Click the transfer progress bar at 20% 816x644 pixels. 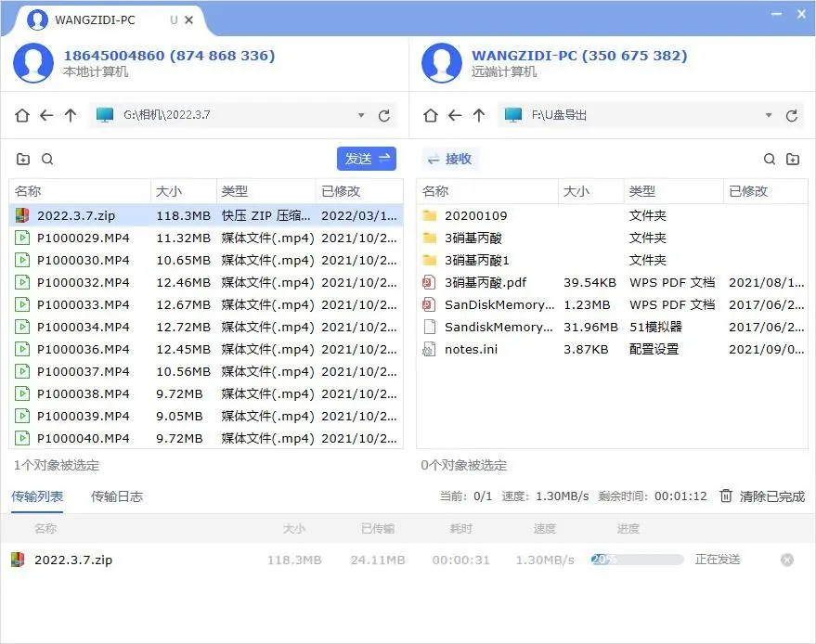[636, 559]
